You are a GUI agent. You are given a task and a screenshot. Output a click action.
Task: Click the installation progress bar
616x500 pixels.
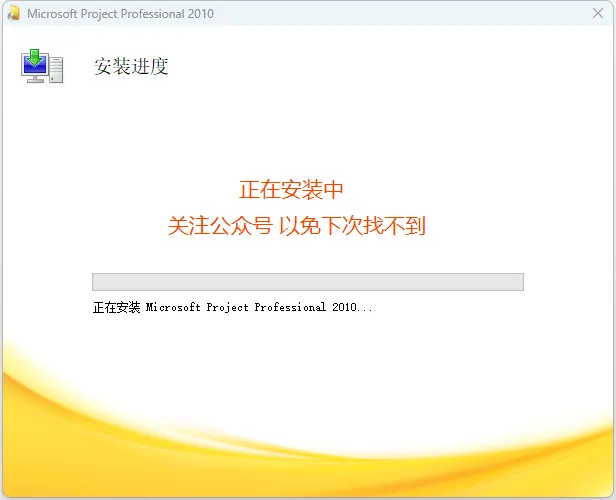[x=308, y=282]
